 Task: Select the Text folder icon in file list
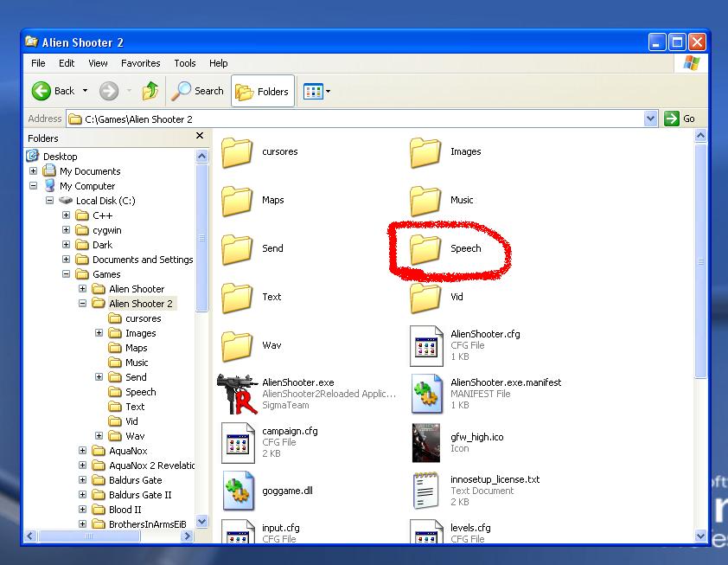237,298
